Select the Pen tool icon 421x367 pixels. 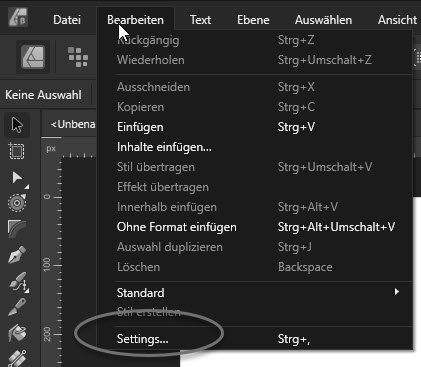pos(17,255)
